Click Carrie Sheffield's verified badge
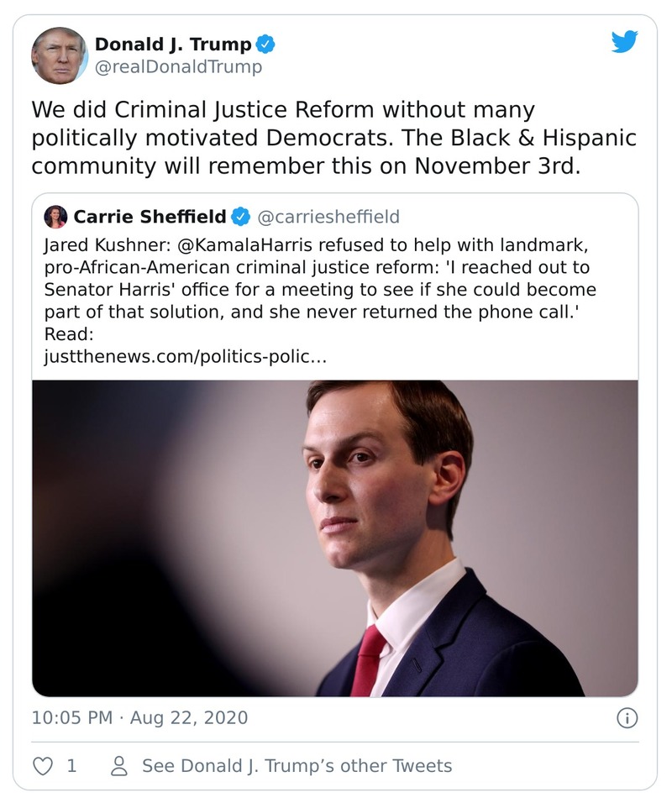This screenshot has width=672, height=803. coord(240,218)
